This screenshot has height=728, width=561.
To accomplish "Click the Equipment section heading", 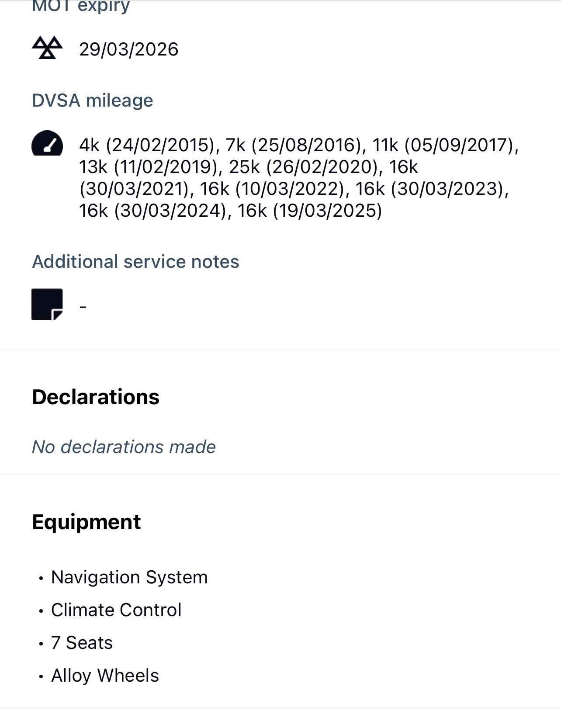I will pos(87,522).
